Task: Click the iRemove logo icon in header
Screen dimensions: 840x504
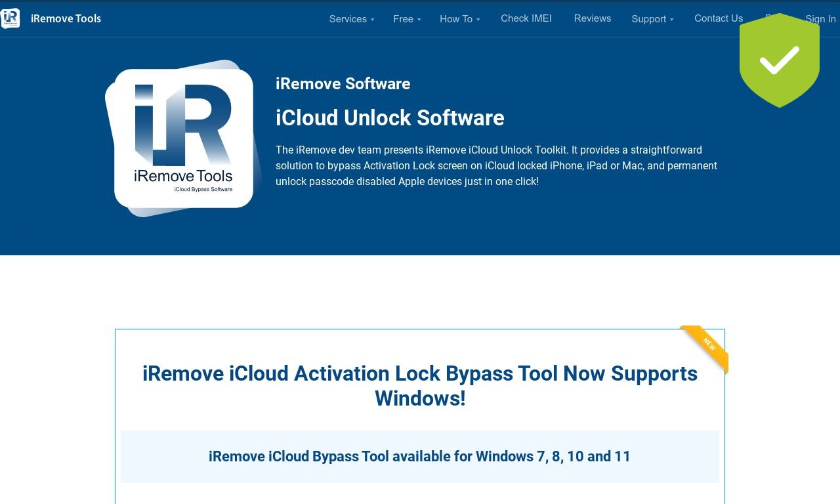Action: 10,18
